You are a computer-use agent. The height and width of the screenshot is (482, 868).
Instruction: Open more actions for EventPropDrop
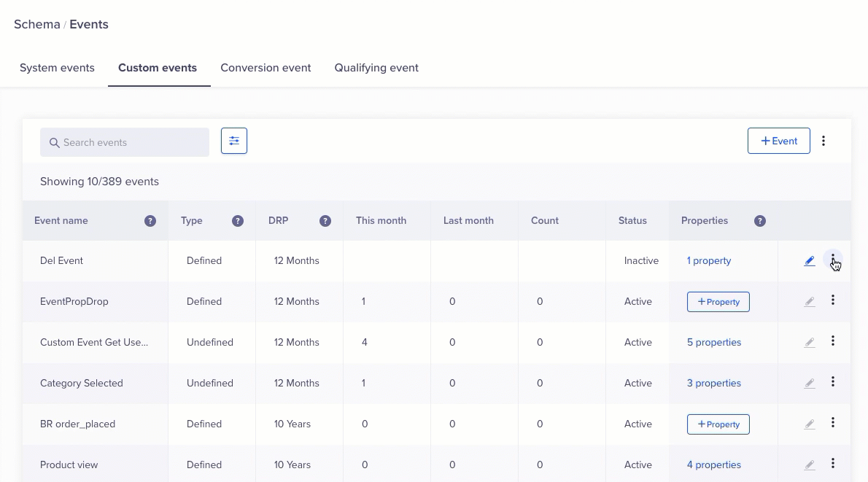click(x=832, y=300)
